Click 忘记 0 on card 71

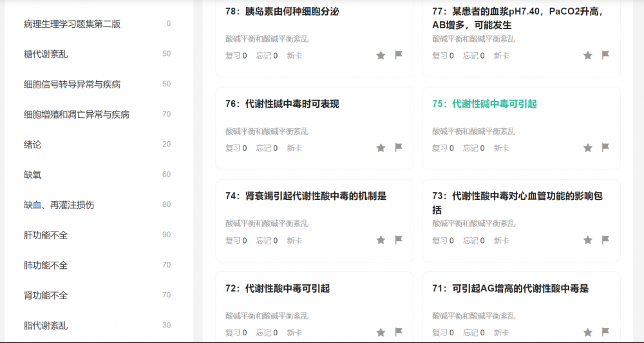click(474, 332)
